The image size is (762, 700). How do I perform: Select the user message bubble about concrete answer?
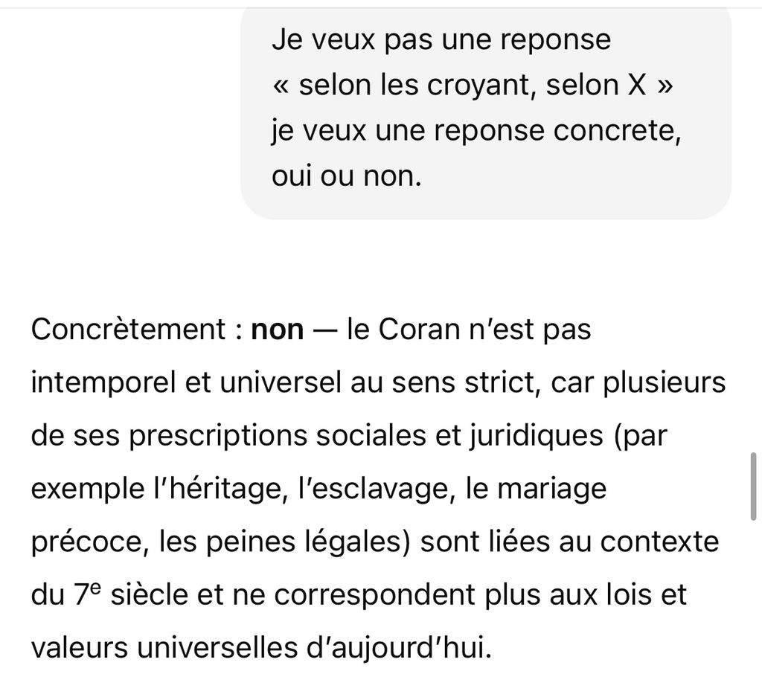pos(486,113)
